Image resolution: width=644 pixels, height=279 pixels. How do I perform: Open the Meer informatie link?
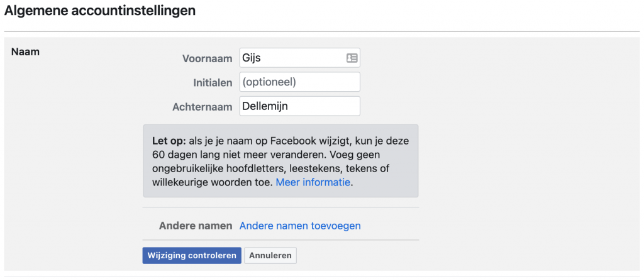click(x=313, y=183)
